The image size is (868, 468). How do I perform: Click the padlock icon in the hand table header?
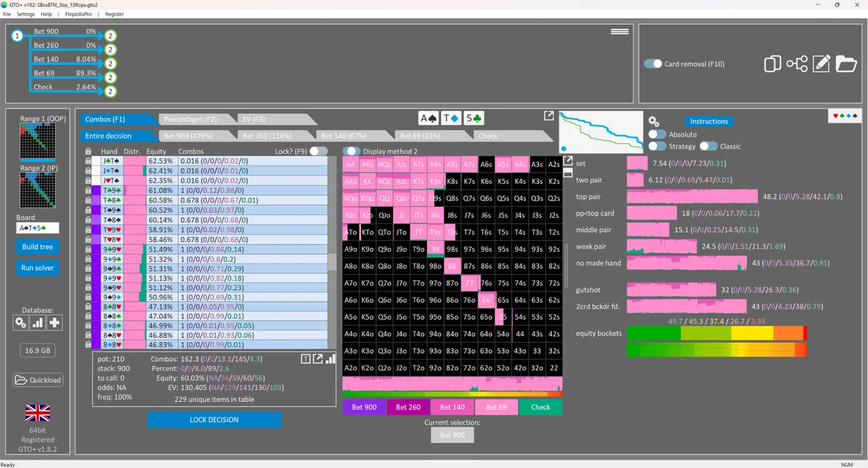click(88, 152)
